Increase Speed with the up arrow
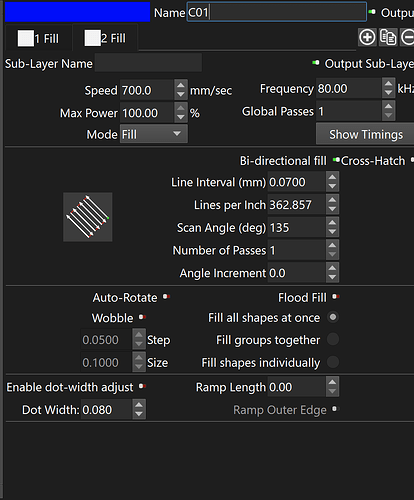 (x=181, y=85)
